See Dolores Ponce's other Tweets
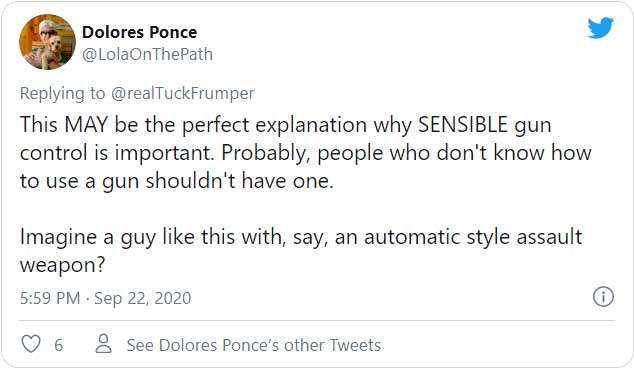Image resolution: width=634 pixels, height=368 pixels. (254, 345)
